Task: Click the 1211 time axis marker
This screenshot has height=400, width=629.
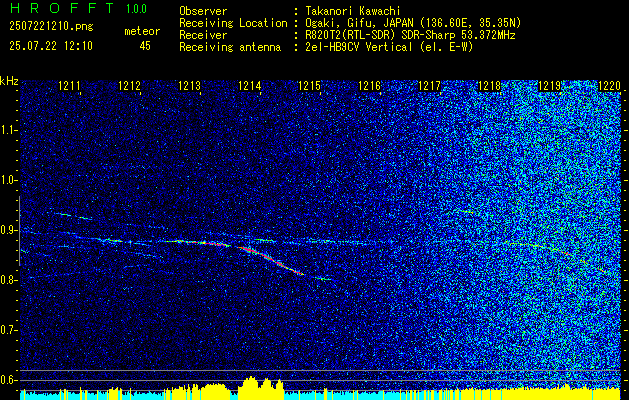Action: (x=69, y=85)
